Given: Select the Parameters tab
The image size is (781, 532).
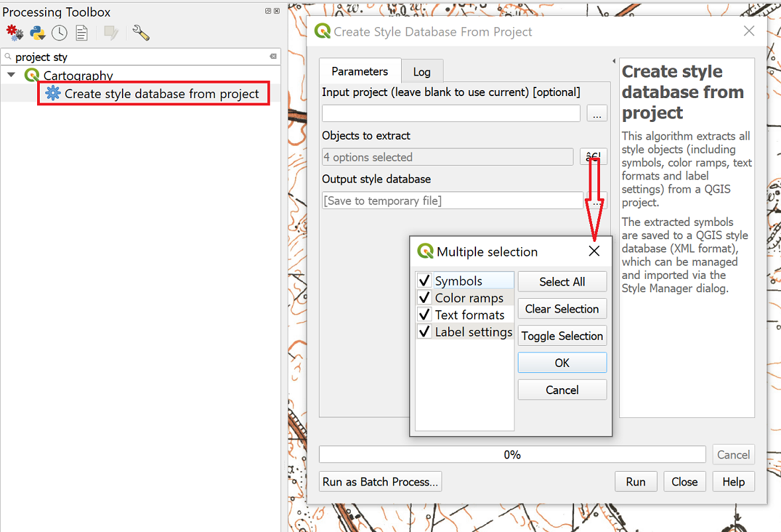Looking at the screenshot, I should [359, 72].
